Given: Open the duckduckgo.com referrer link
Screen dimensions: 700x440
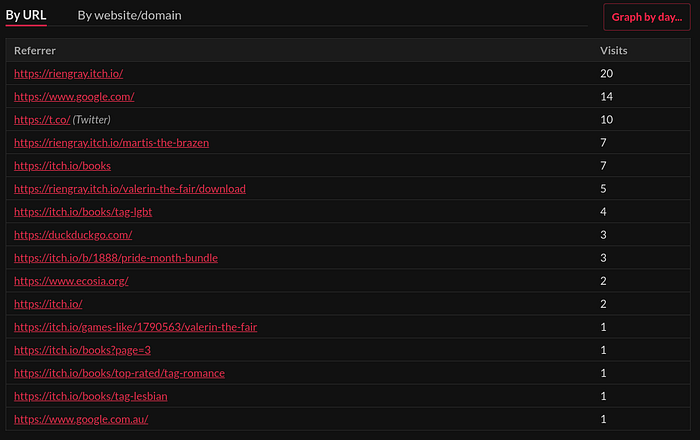Looking at the screenshot, I should coord(73,235).
